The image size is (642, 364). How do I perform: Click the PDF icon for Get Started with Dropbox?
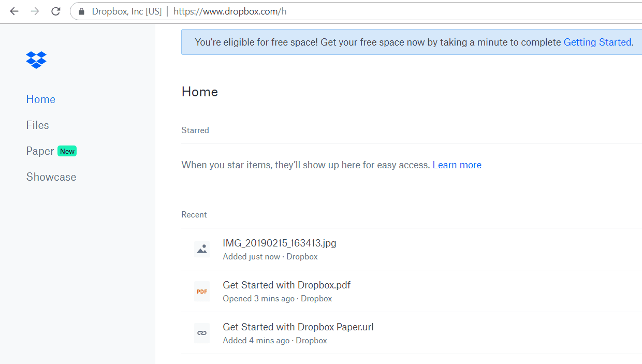202,292
